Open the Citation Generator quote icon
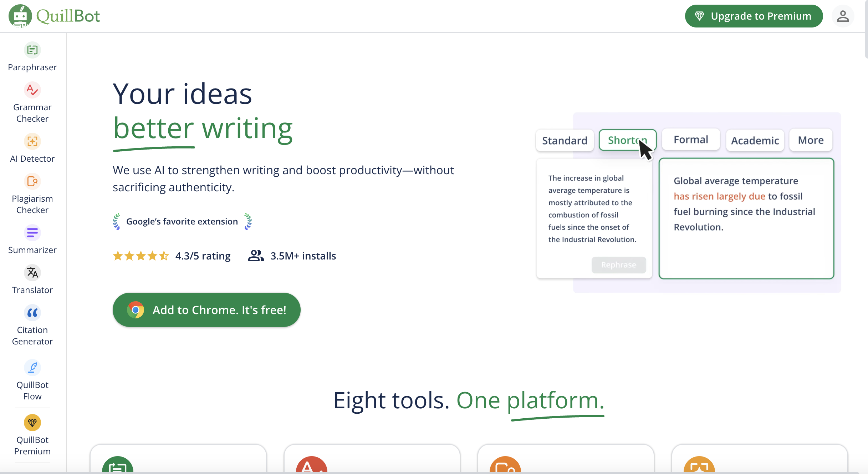 32,313
